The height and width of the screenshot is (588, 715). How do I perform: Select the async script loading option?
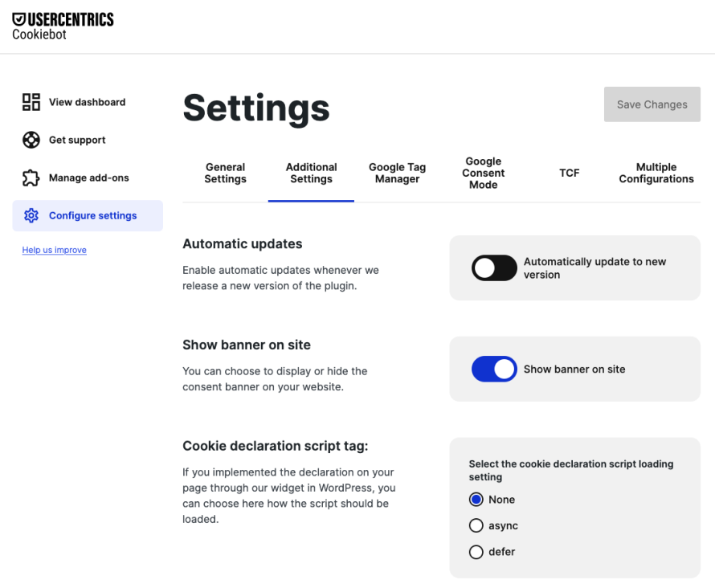(477, 525)
